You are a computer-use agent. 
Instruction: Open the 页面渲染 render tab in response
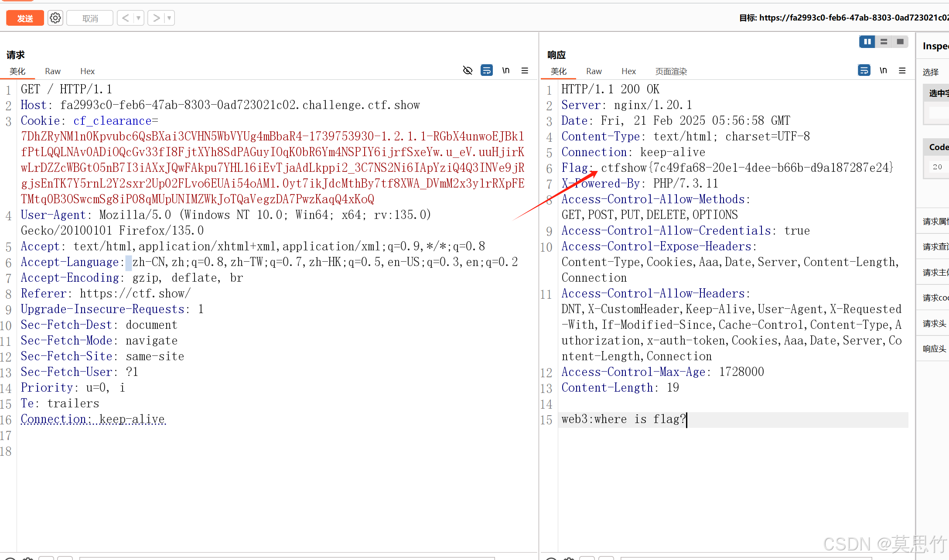pos(671,71)
